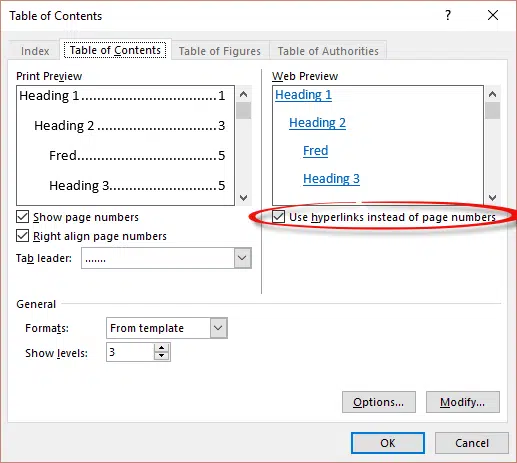Open the Modify... button
This screenshot has height=463, width=517.
(463, 402)
